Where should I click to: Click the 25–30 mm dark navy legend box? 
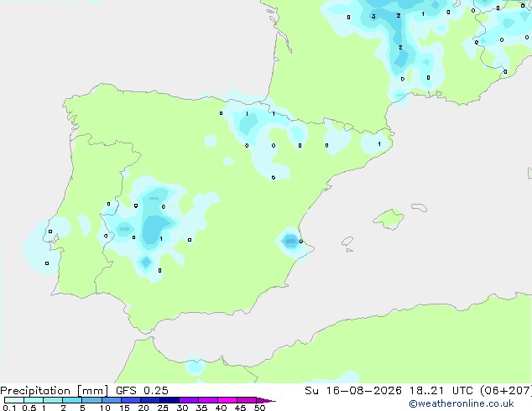click(x=170, y=400)
